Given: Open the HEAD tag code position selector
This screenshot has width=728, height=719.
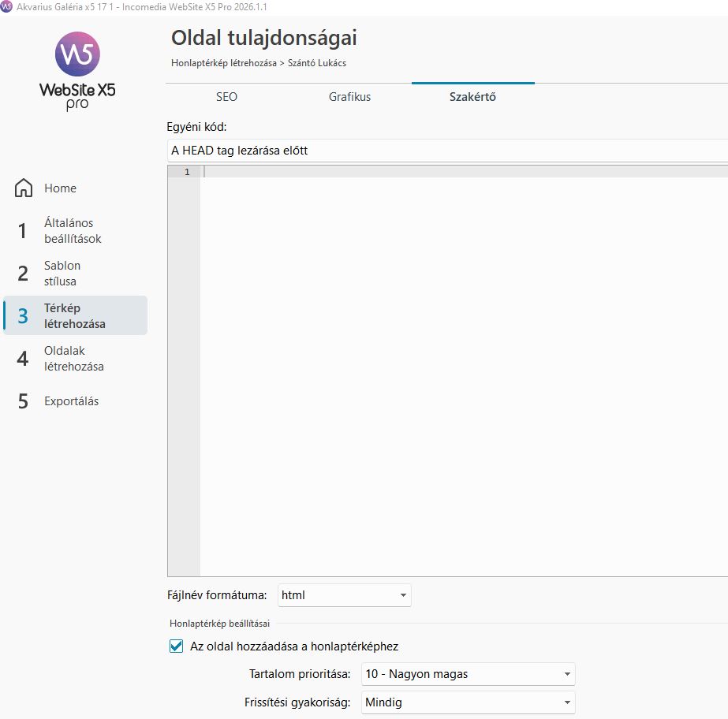Looking at the screenshot, I should [x=447, y=150].
